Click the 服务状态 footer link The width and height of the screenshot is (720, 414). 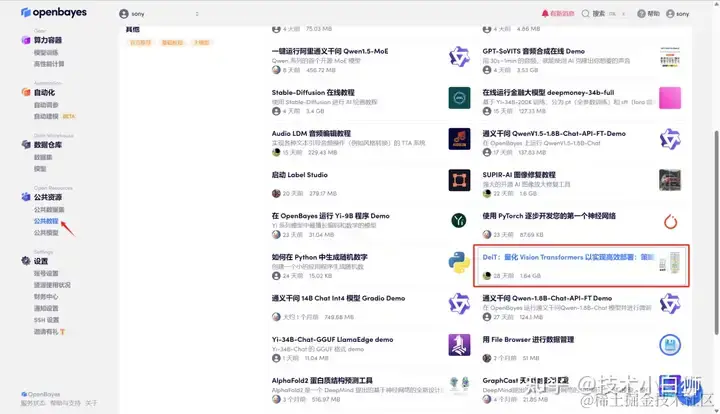[33, 403]
